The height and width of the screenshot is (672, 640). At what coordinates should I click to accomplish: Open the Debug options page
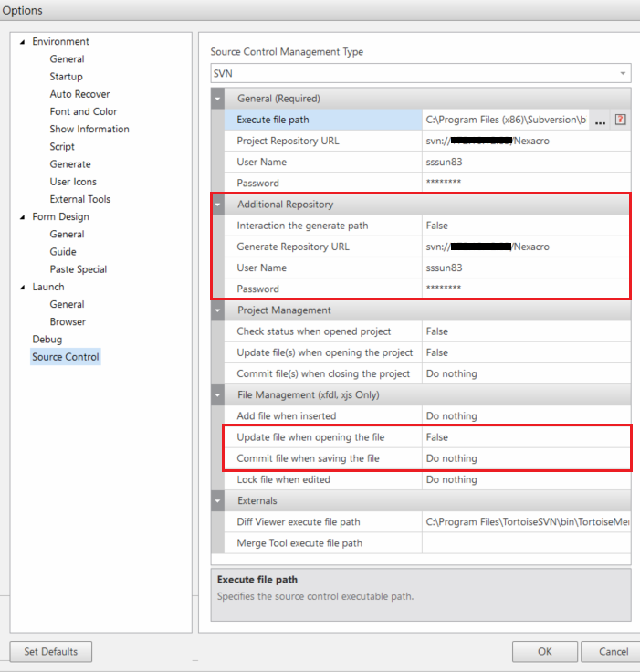coord(47,339)
